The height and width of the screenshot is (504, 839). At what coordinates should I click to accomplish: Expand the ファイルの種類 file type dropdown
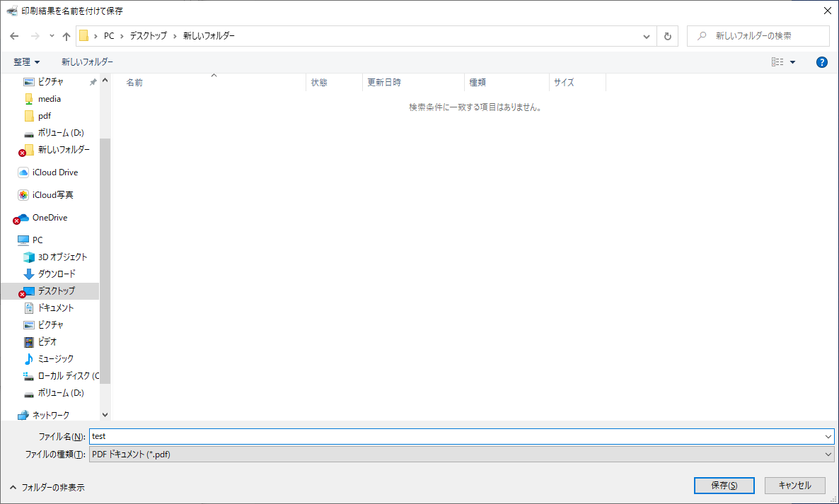826,454
